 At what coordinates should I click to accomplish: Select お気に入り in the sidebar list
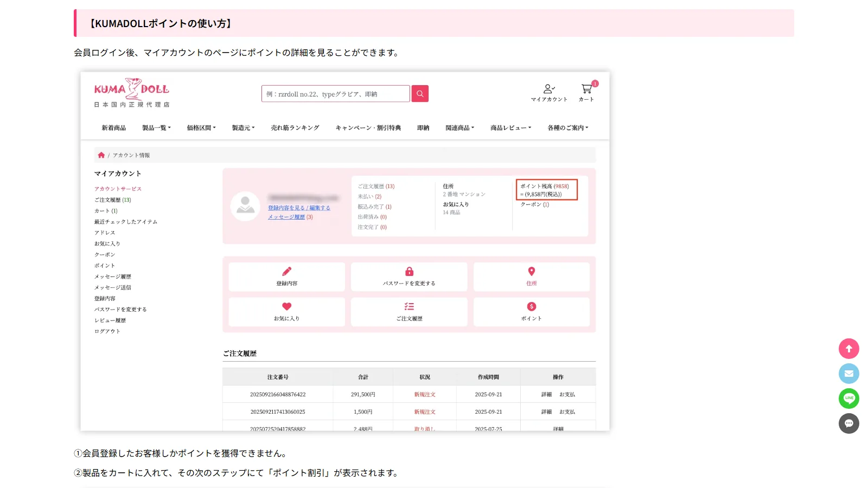point(107,243)
